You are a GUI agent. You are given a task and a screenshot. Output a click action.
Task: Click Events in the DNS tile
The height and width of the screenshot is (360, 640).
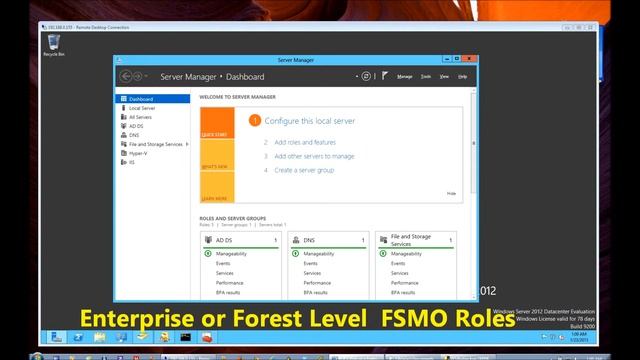coord(311,264)
